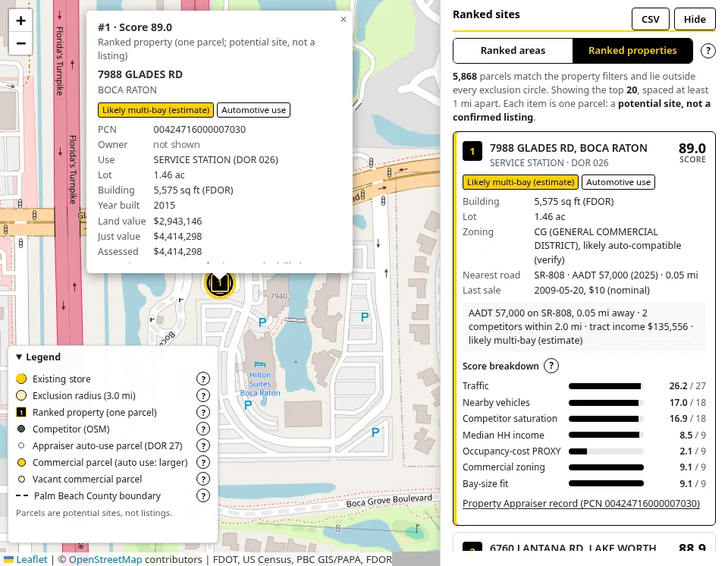
Task: Open Score breakdown help icon
Action: pos(551,366)
